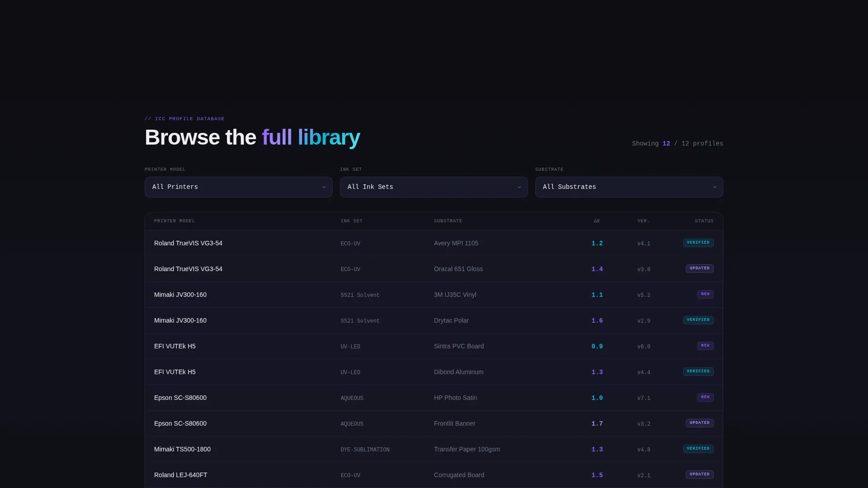This screenshot has width=868, height=488.
Task: Open the Epson SC-S80600 HP Photo Satin profile
Action: [434, 398]
